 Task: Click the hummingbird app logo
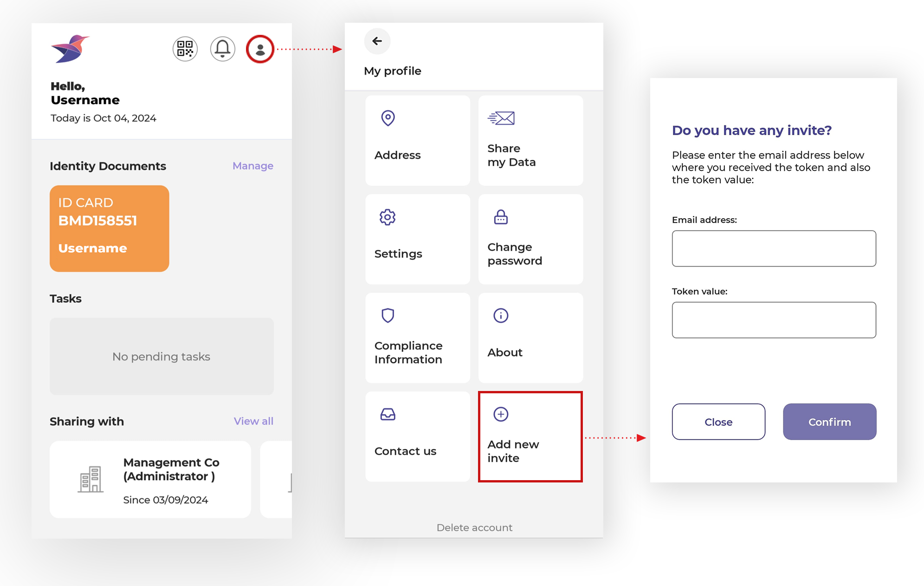70,49
